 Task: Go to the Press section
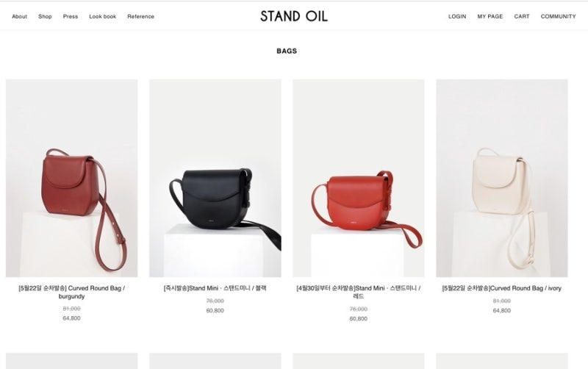click(71, 16)
